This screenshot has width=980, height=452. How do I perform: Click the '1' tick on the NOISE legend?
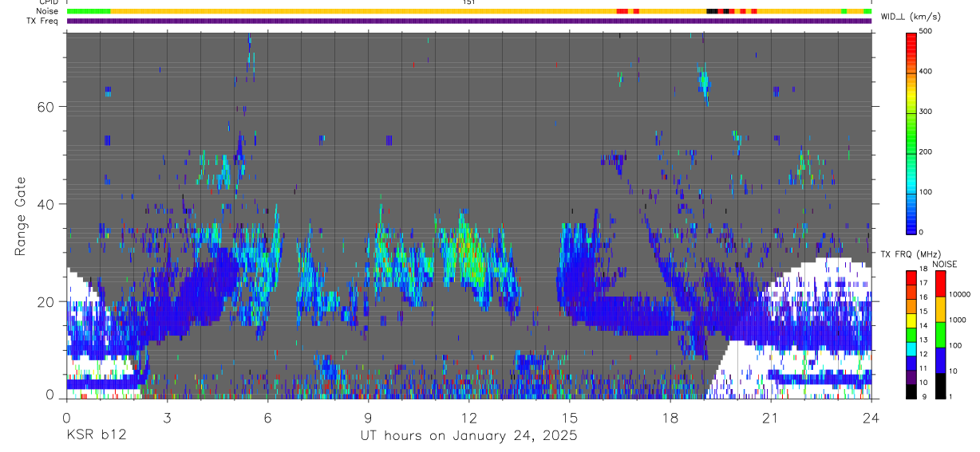[x=951, y=397]
